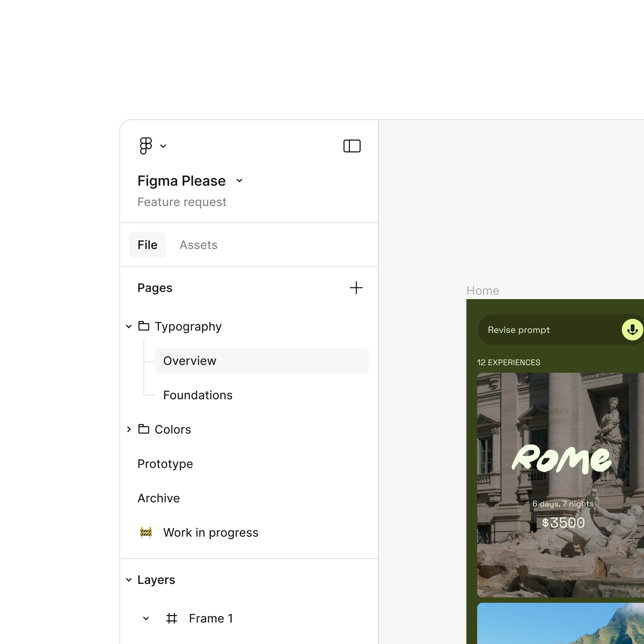
Task: Click the Feature request project label
Action: pos(182,202)
